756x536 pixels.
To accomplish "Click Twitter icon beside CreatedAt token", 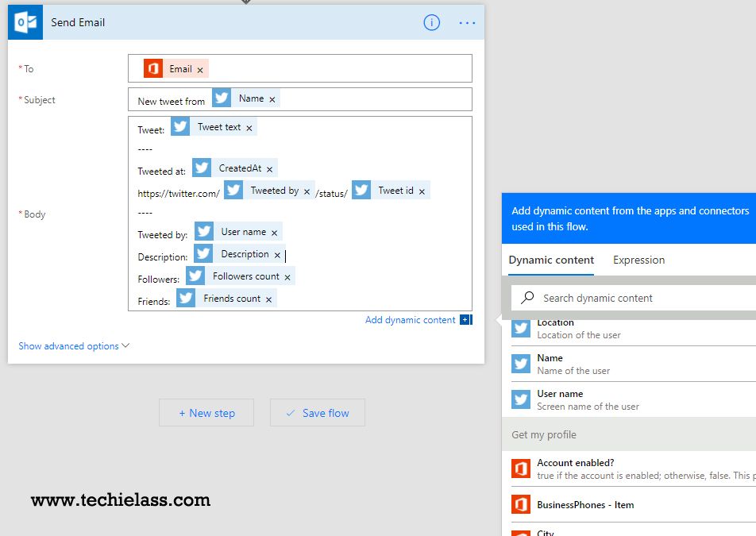I will tap(202, 168).
